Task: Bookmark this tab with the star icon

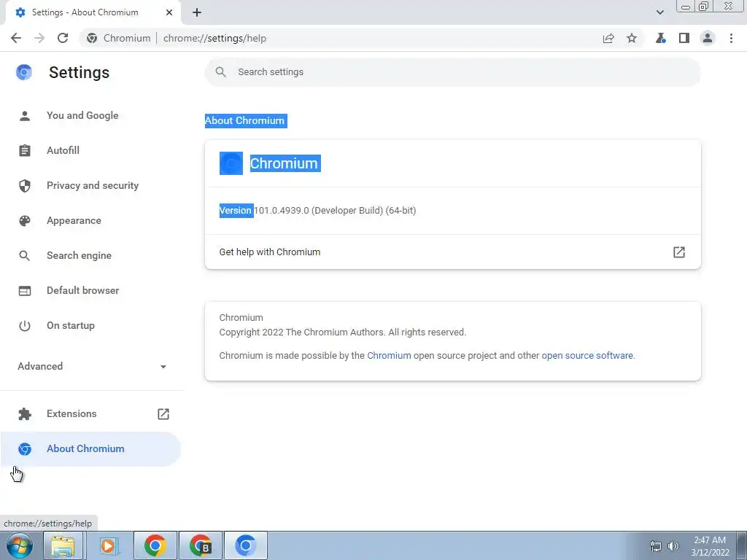Action: (632, 38)
